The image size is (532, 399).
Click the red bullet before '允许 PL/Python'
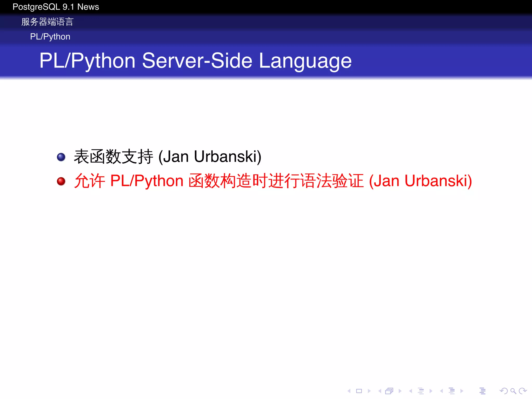61,181
